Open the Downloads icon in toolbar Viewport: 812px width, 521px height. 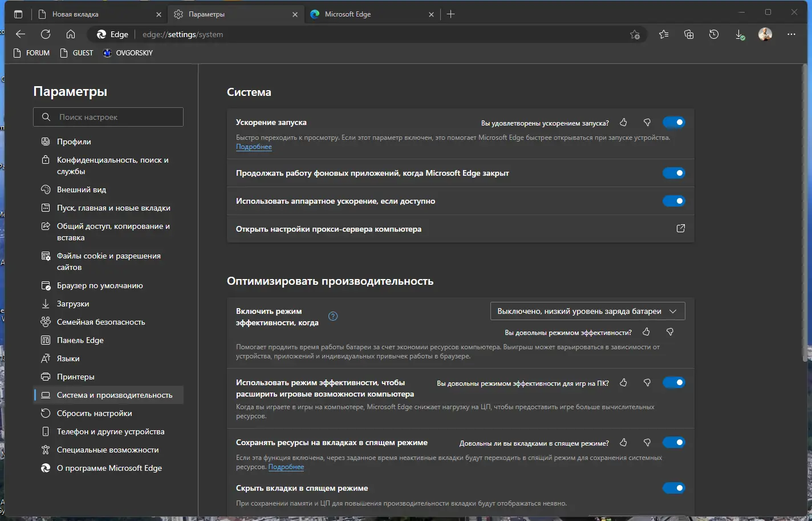click(740, 35)
